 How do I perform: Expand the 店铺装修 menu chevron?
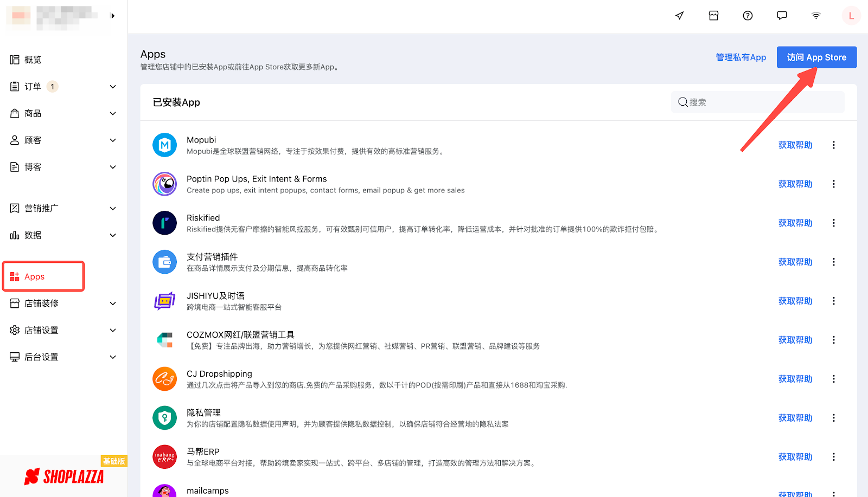[x=113, y=304]
